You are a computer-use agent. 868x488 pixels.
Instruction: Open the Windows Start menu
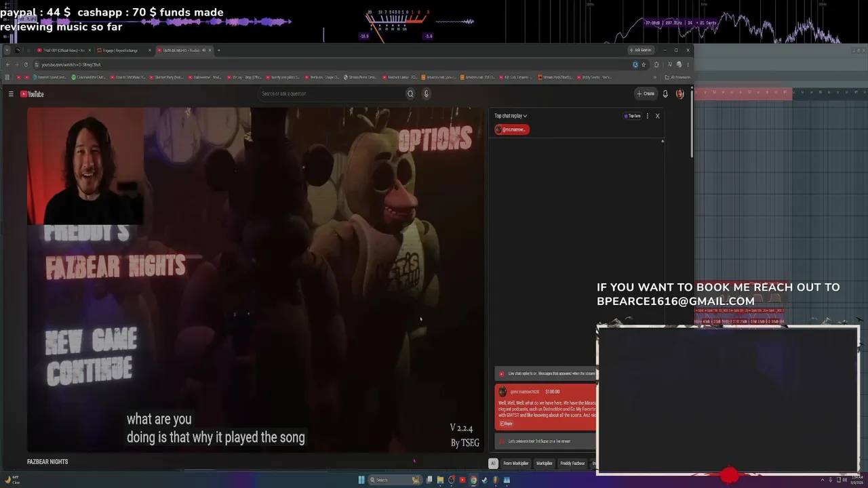pyautogui.click(x=361, y=480)
